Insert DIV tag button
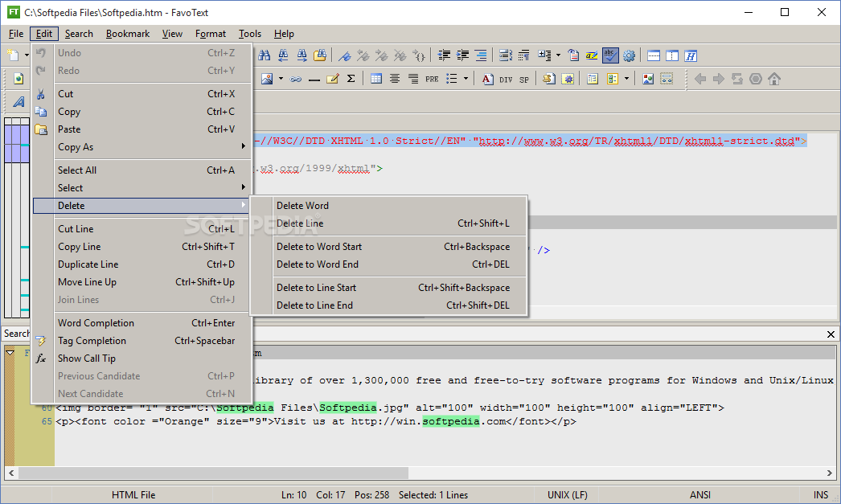The width and height of the screenshot is (841, 504). pos(506,80)
